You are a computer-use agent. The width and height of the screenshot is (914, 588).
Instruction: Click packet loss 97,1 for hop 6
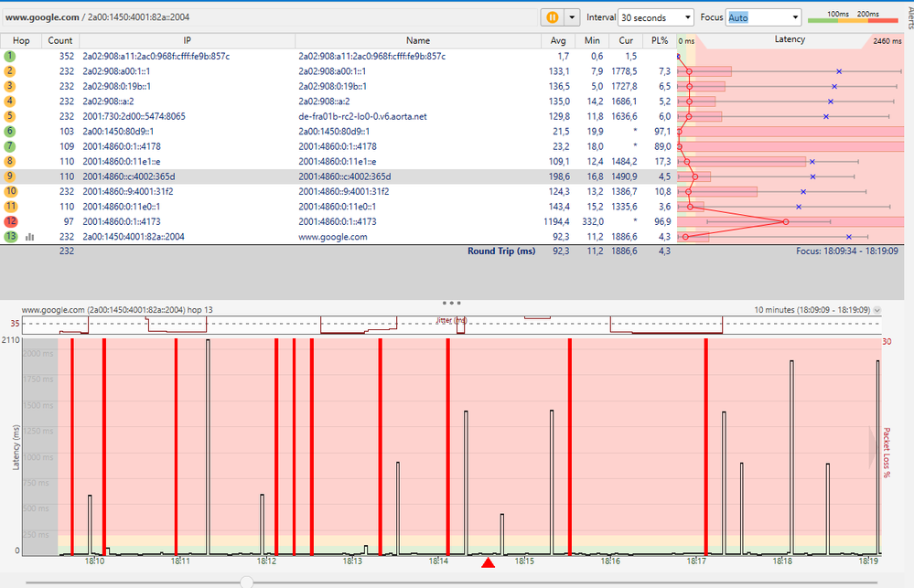(x=662, y=131)
